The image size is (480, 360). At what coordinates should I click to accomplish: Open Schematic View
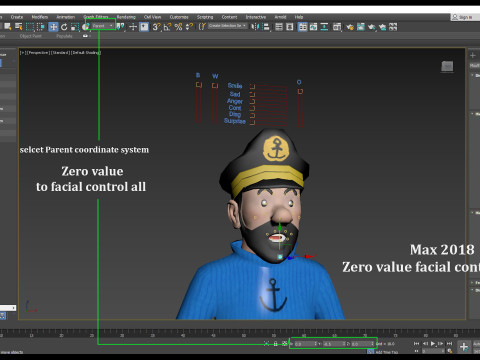pos(324,27)
